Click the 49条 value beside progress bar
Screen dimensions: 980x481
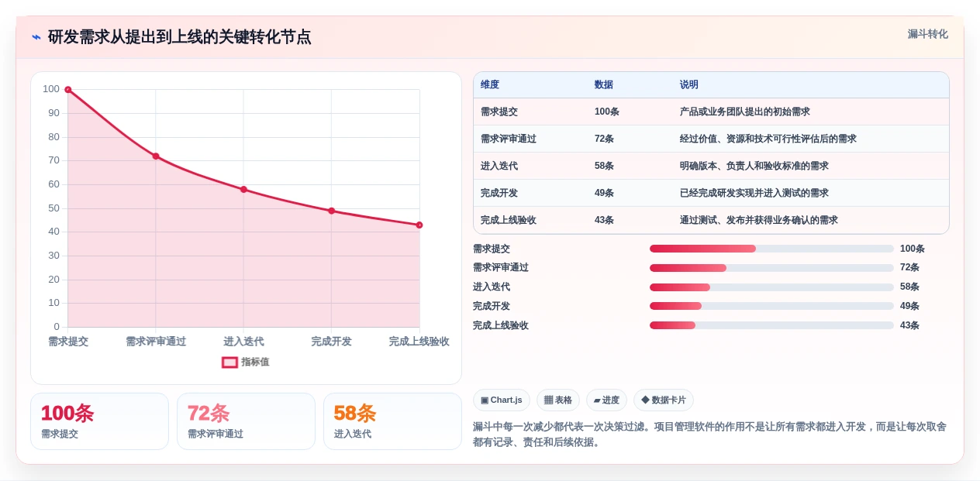[909, 306]
